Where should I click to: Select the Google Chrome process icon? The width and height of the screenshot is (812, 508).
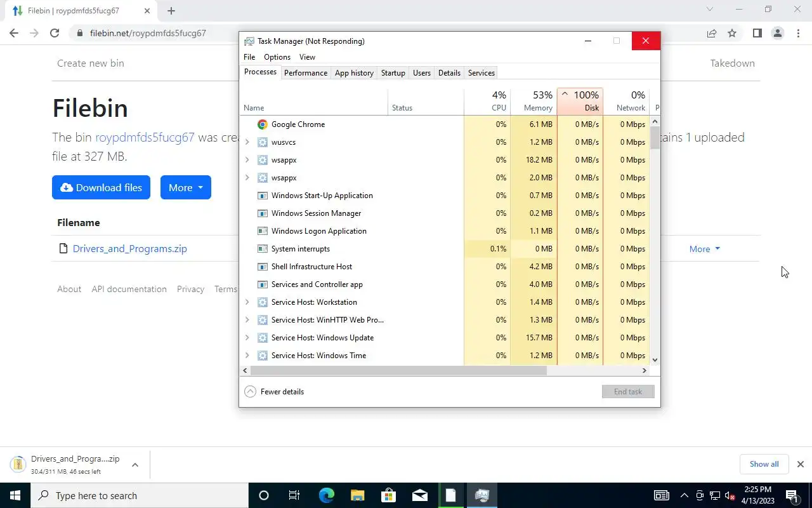pos(262,124)
